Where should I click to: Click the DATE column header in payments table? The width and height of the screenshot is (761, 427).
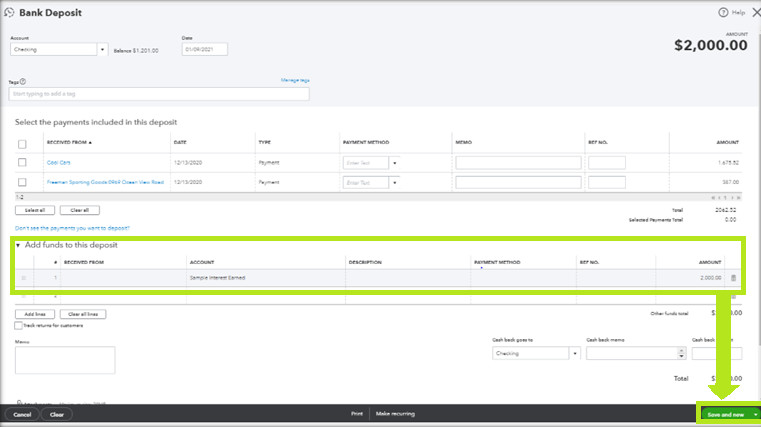point(180,142)
